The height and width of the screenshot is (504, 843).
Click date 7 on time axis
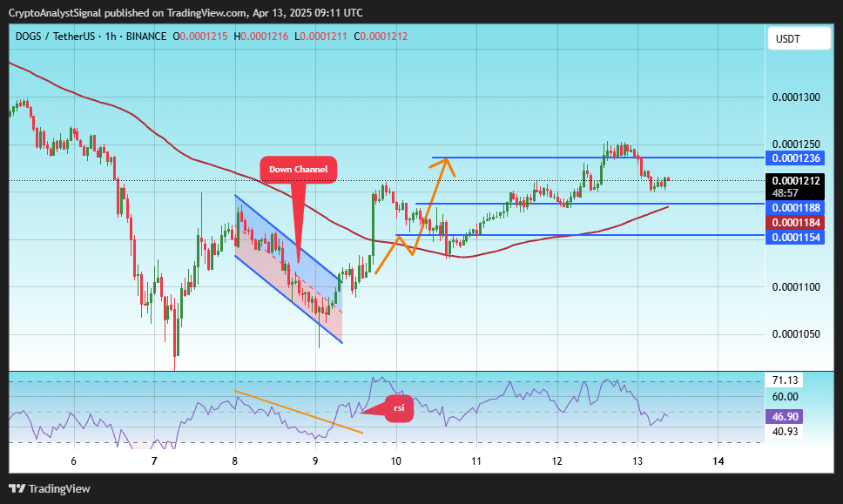click(154, 461)
